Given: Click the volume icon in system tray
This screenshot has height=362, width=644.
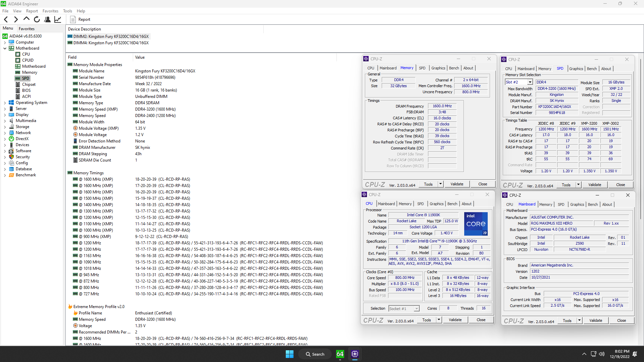Looking at the screenshot, I should 602,354.
